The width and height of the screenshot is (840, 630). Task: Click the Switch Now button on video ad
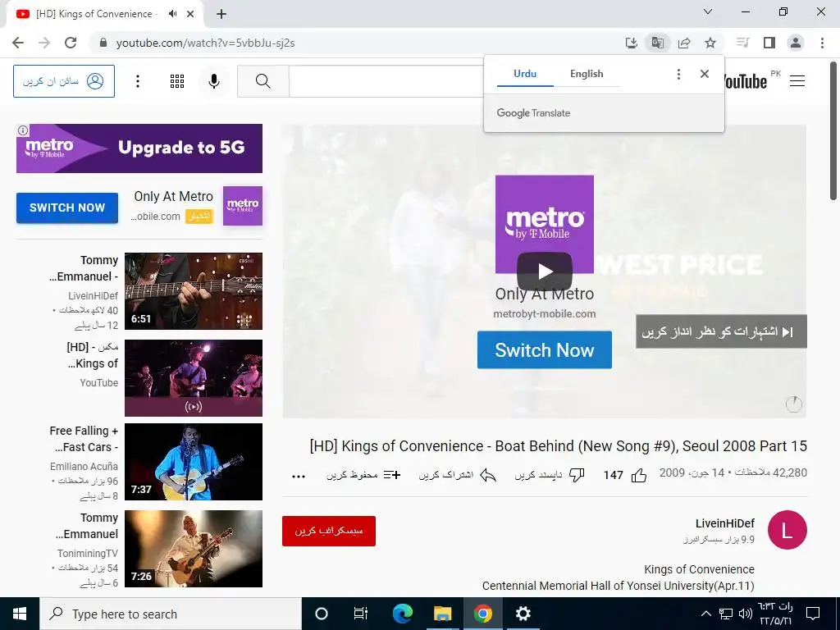[545, 349]
